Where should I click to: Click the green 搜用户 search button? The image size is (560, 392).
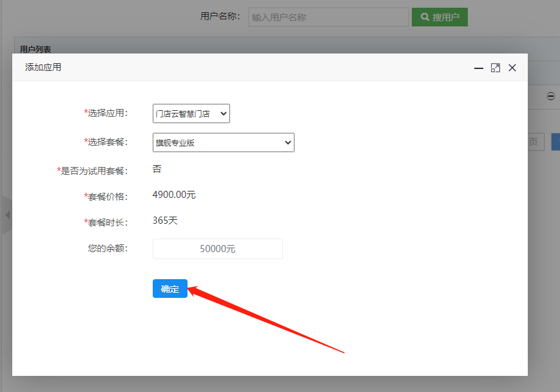[439, 17]
